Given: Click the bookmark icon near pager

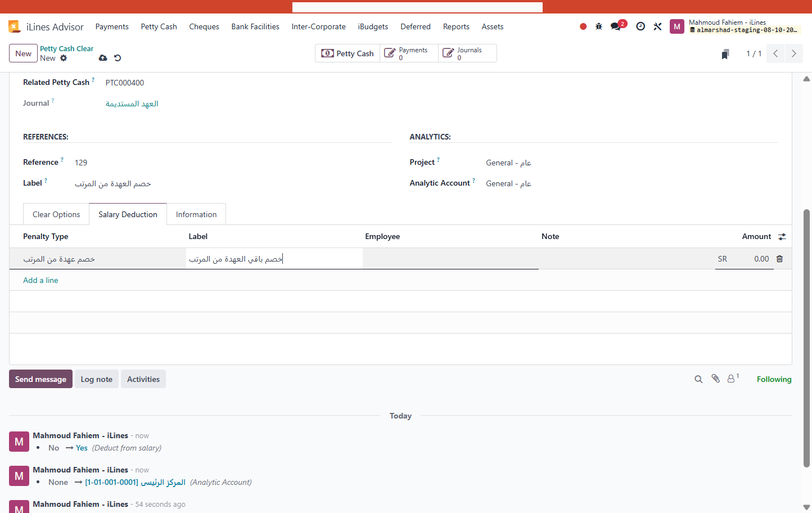Looking at the screenshot, I should pyautogui.click(x=725, y=54).
